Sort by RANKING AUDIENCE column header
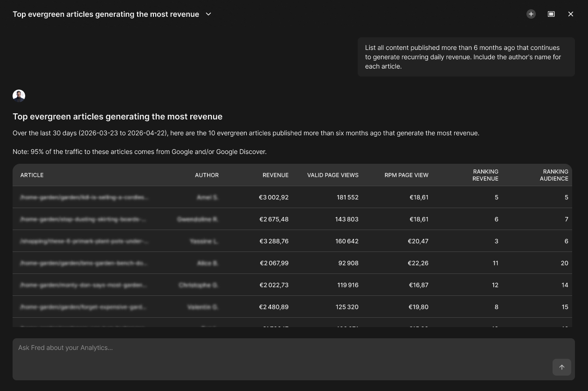 (x=554, y=175)
